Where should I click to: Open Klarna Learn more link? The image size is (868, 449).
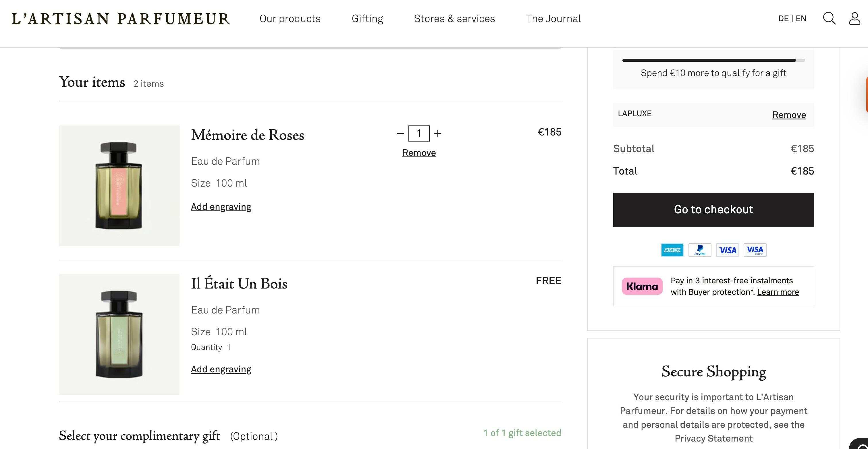778,292
